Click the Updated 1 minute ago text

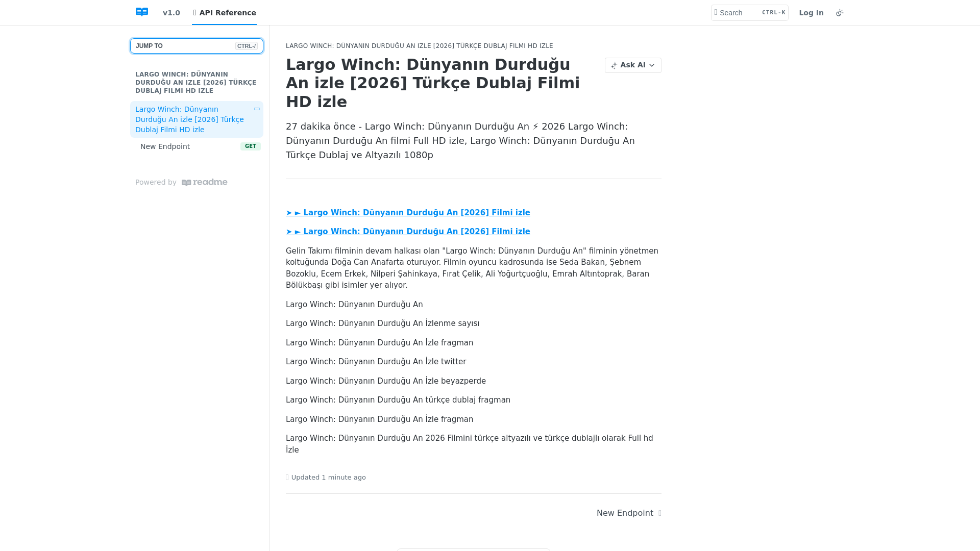329,478
